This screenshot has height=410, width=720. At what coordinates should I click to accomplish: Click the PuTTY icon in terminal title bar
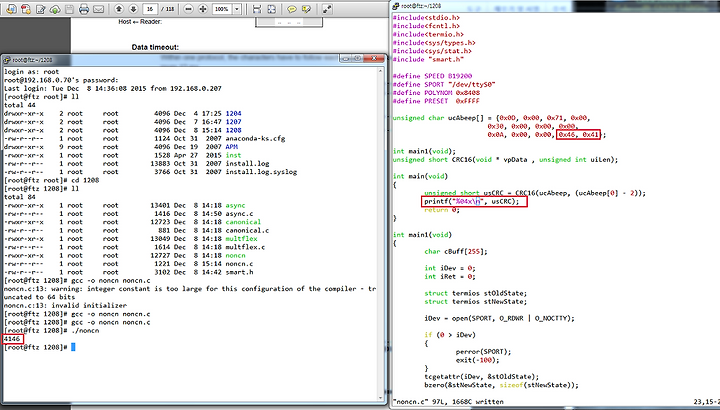point(7,60)
